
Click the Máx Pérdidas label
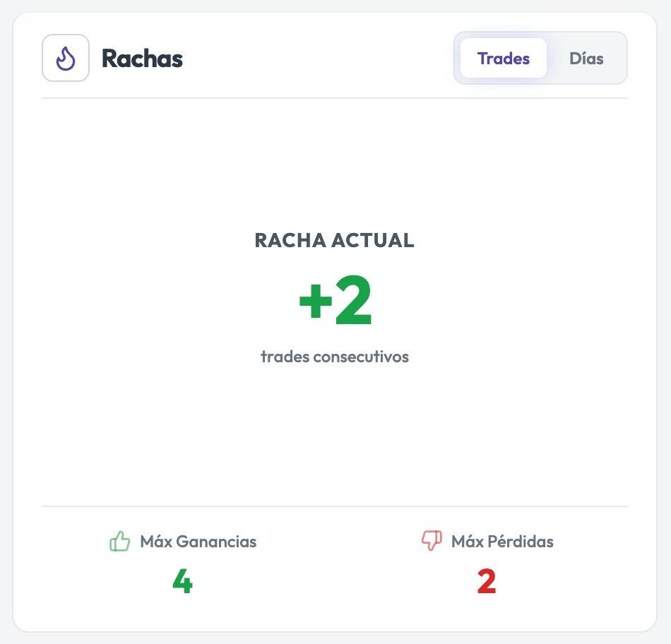pyautogui.click(x=502, y=542)
